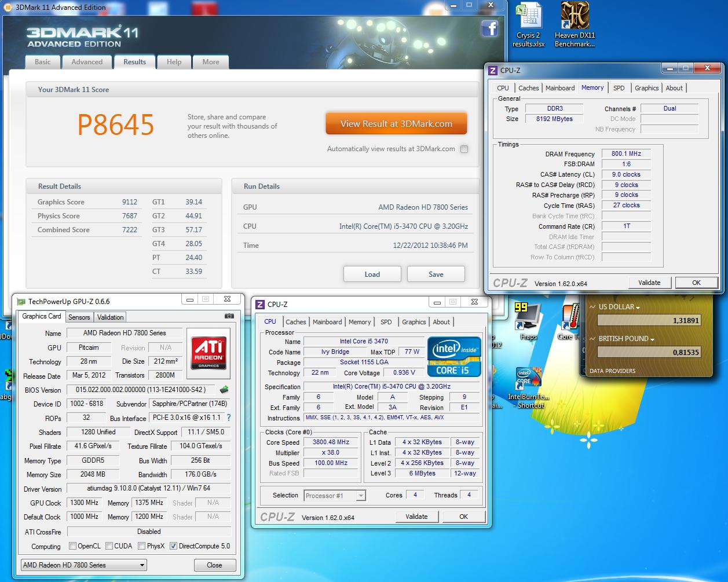The height and width of the screenshot is (582, 728).
Task: Click Physics Score value 7687
Action: click(130, 216)
